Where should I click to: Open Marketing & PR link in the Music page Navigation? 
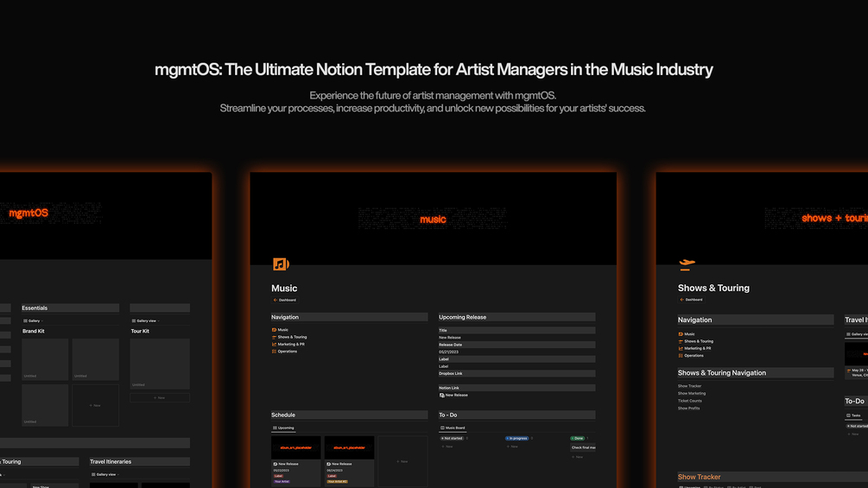click(x=290, y=344)
